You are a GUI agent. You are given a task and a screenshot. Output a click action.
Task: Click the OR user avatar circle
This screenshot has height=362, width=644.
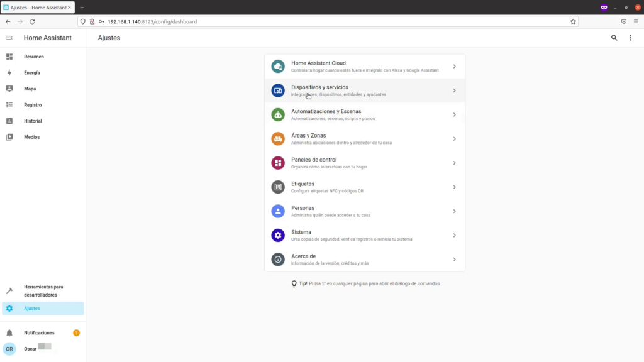tap(9, 348)
